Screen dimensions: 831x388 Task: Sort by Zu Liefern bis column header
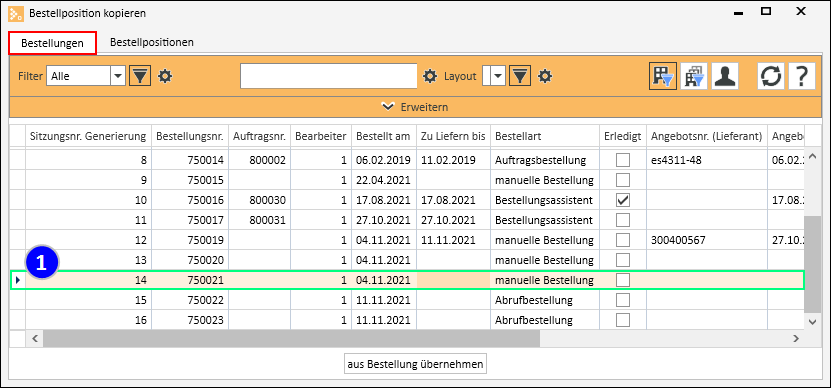click(x=454, y=136)
